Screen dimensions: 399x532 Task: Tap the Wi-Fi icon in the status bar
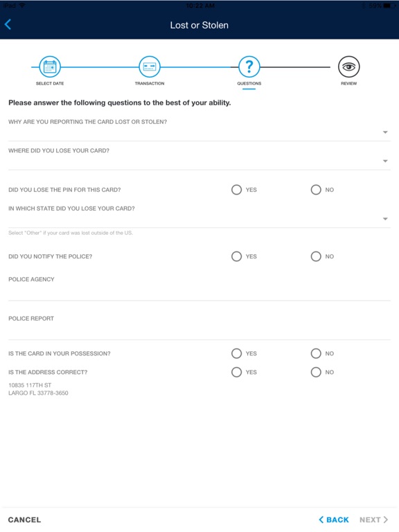pos(22,6)
